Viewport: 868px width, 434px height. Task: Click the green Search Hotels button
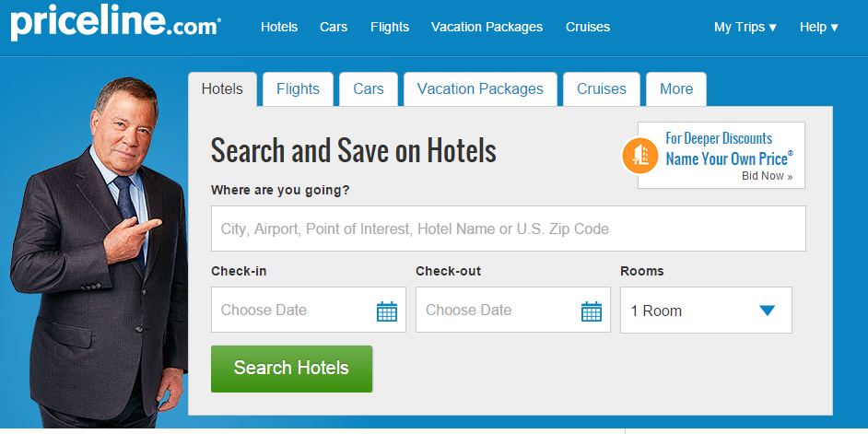pyautogui.click(x=292, y=369)
